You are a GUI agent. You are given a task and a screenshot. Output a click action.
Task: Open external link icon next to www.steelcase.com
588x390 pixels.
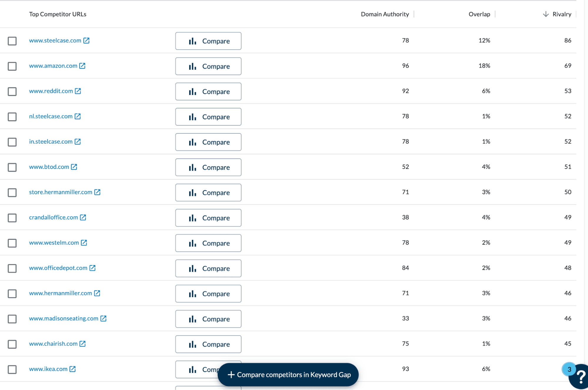pyautogui.click(x=86, y=41)
